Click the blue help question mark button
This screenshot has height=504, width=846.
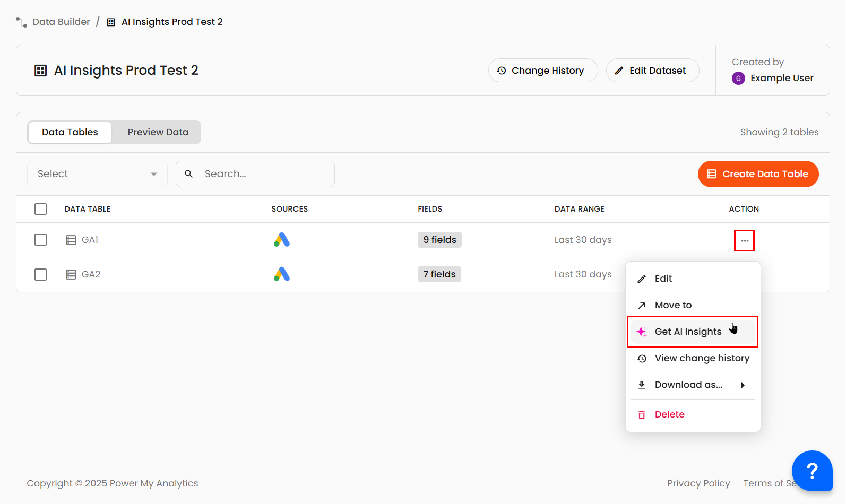[812, 471]
